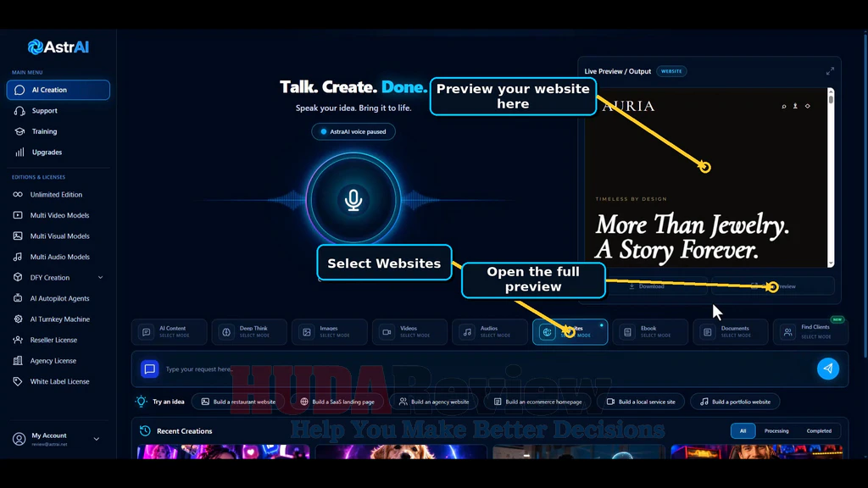Click the DFY Creation cube icon
868x488 pixels.
coord(18,277)
